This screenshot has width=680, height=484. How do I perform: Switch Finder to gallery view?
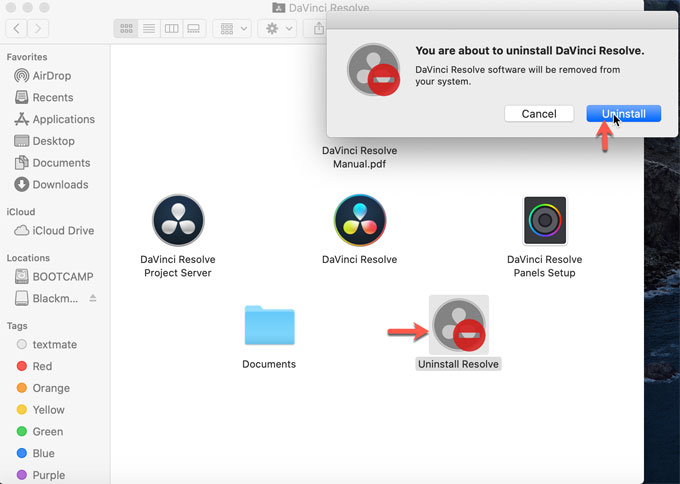[193, 29]
